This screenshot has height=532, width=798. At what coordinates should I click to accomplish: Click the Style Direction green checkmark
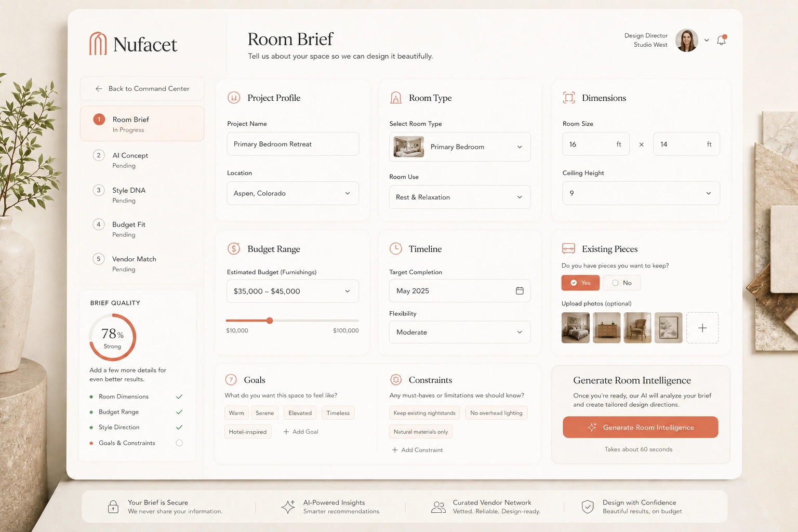(179, 427)
